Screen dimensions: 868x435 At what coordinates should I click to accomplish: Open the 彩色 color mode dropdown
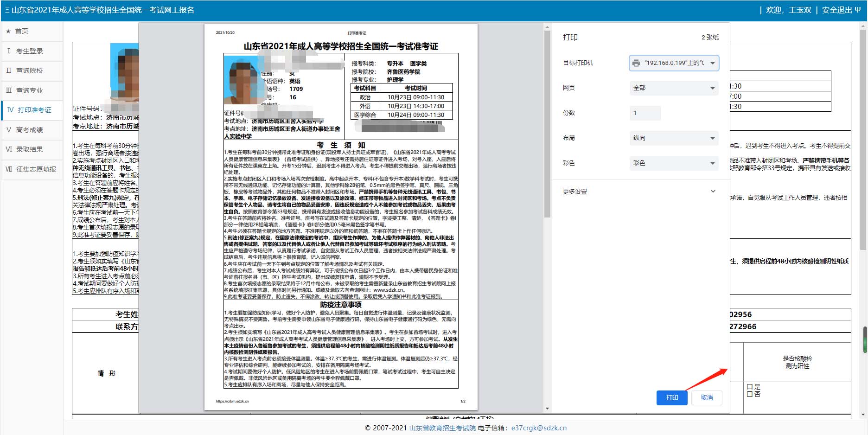[x=674, y=163]
